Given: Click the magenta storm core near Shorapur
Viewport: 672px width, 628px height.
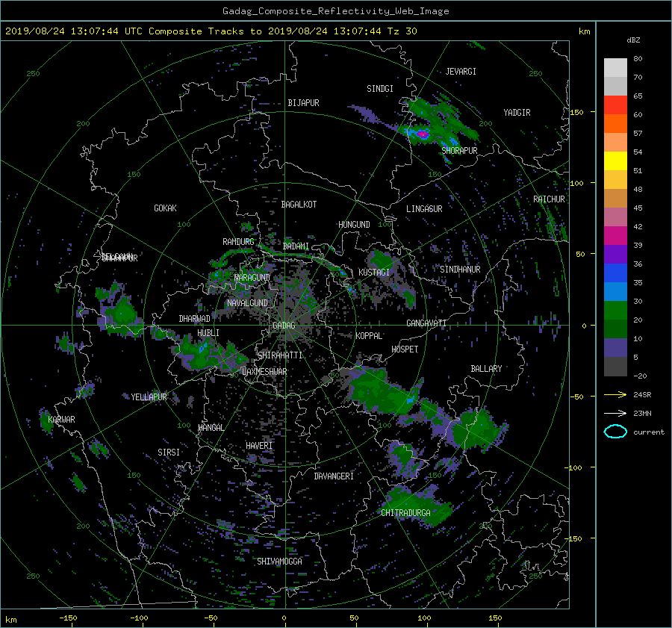Looking at the screenshot, I should [x=423, y=134].
